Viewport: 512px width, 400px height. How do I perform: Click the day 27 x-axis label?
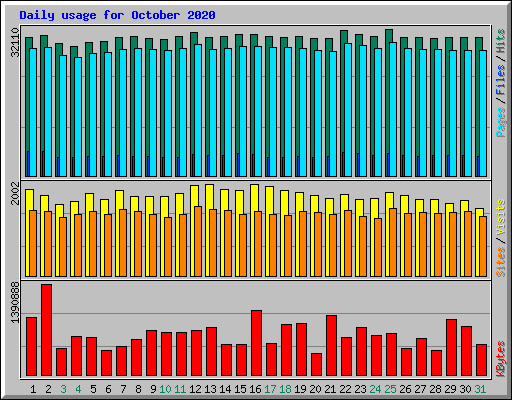pyautogui.click(x=420, y=389)
